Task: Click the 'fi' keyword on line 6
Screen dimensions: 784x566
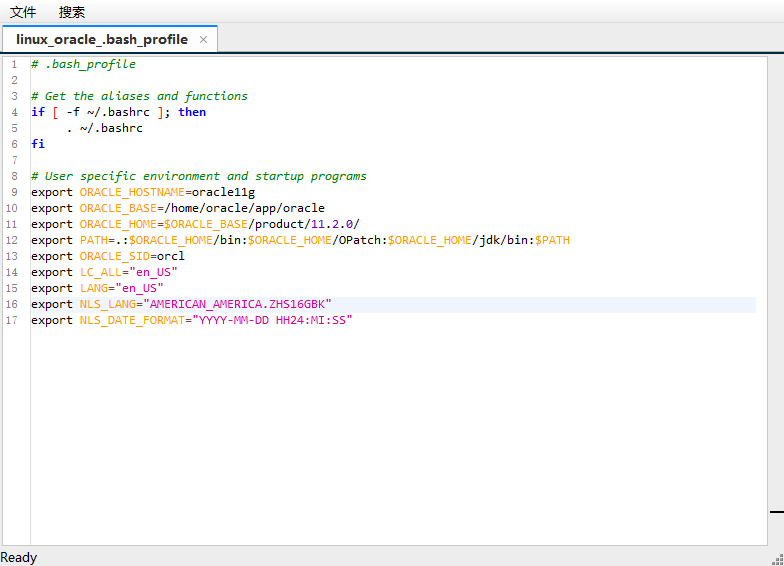Action: tap(38, 144)
